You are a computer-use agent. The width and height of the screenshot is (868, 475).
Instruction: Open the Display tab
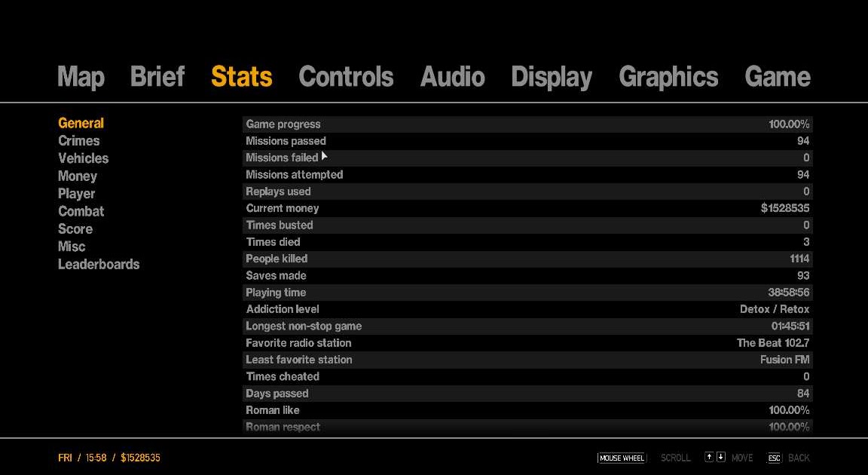tap(552, 76)
